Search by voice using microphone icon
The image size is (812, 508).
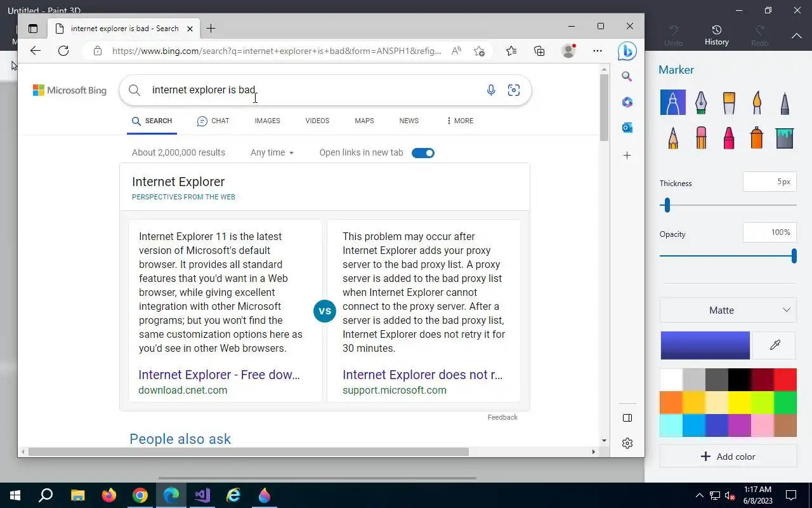tap(491, 90)
